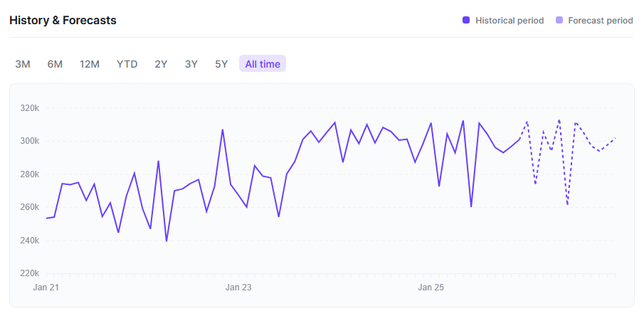Click the 220k y-axis label

[29, 273]
